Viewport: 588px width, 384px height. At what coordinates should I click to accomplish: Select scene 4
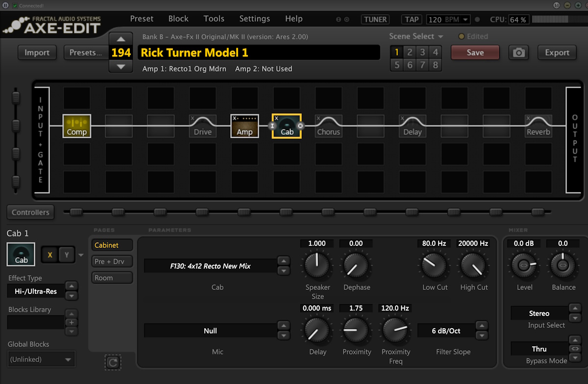coord(435,52)
